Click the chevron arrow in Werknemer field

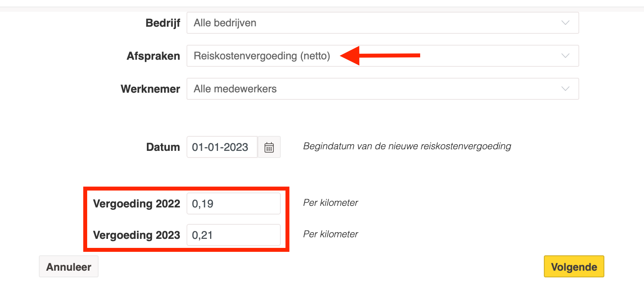(565, 89)
